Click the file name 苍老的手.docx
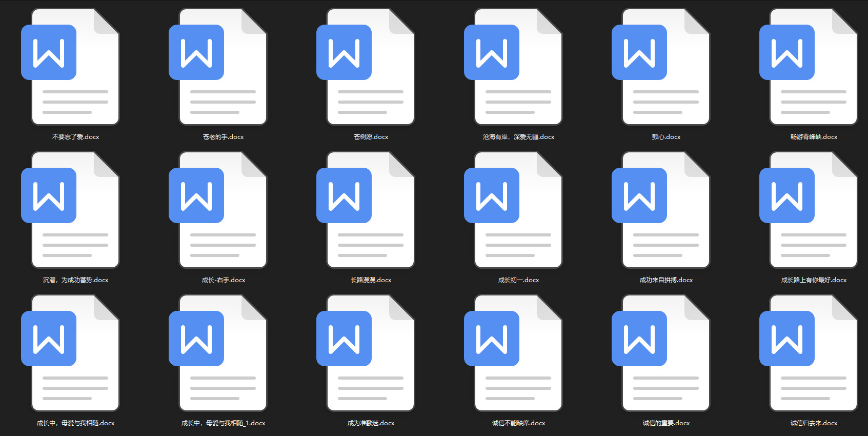This screenshot has width=868, height=436. pyautogui.click(x=223, y=137)
